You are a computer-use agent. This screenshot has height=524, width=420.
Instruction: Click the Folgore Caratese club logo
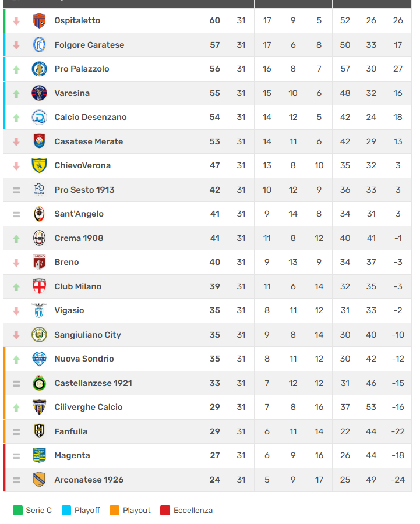39,45
